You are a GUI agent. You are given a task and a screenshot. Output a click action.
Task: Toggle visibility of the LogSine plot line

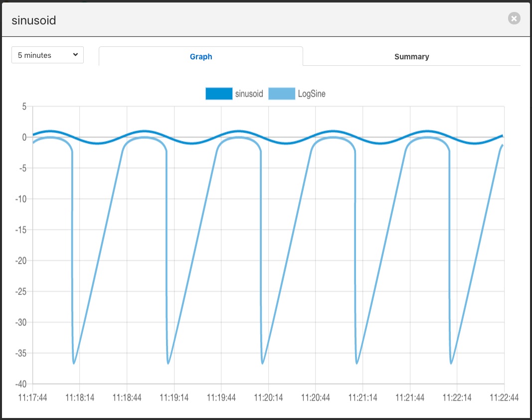click(281, 93)
